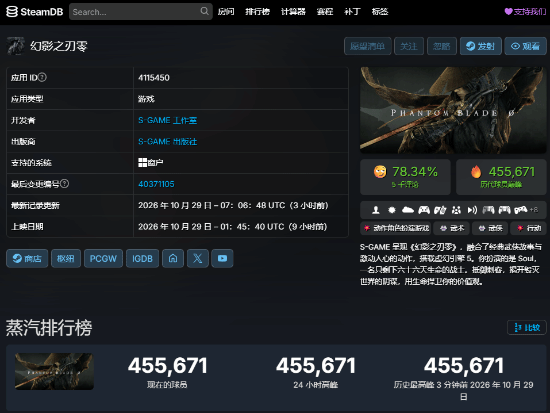This screenshot has height=413, width=550.
Task: Open the YouTube link button
Action: tap(222, 259)
